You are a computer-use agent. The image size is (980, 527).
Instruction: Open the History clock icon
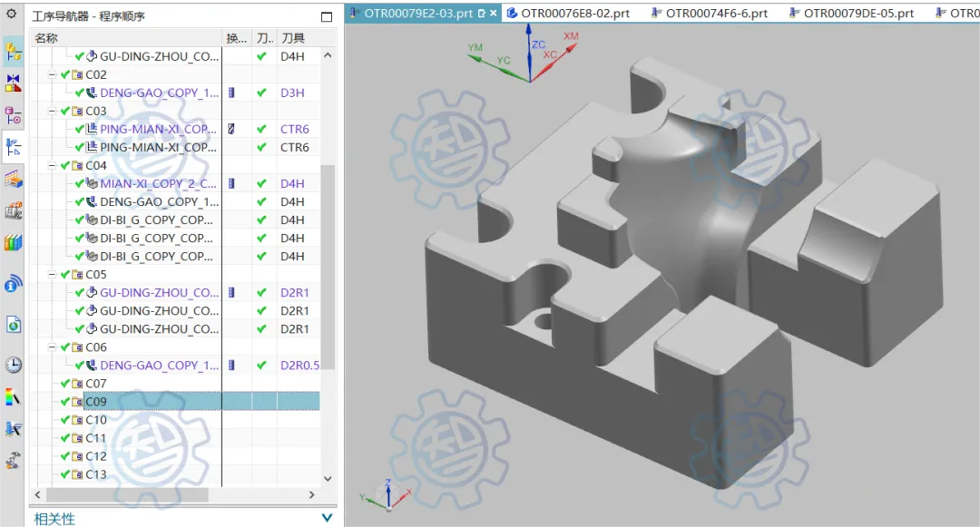(13, 366)
